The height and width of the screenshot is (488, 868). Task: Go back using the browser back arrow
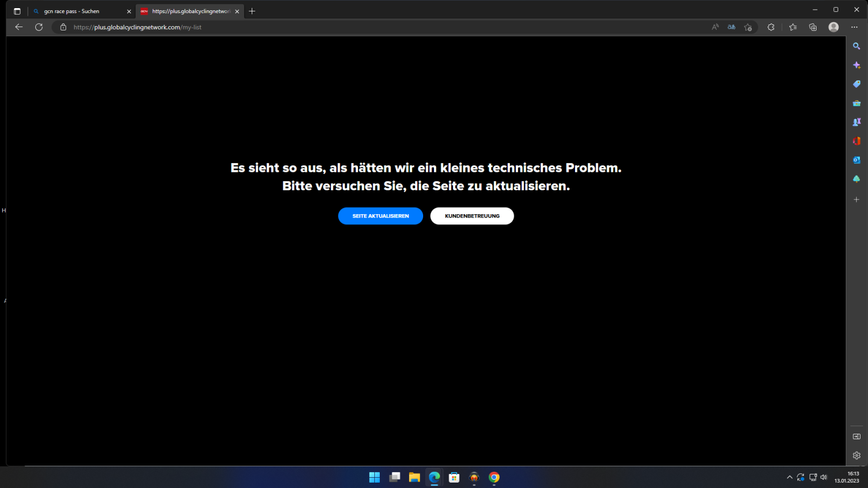(x=19, y=27)
